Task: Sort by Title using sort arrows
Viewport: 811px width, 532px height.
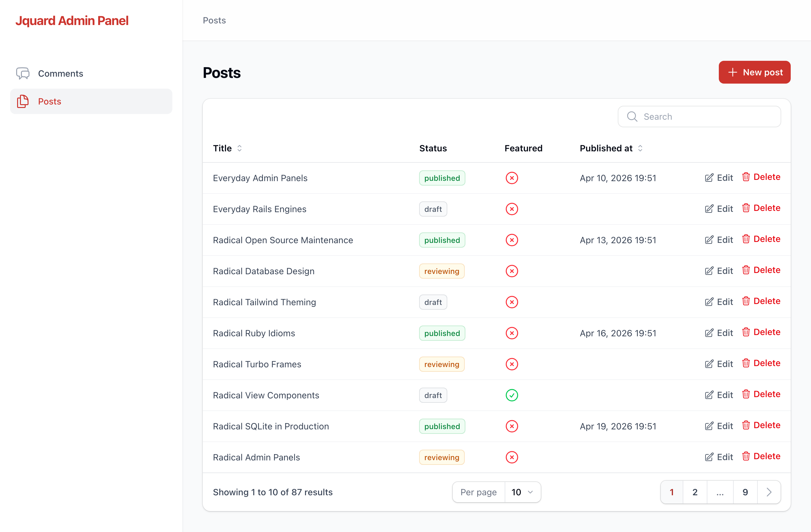Action: [x=239, y=148]
